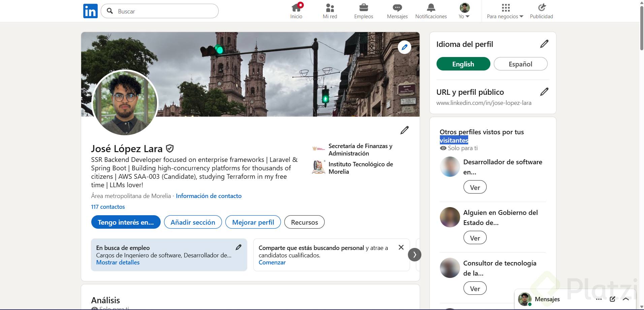Screen dimensions: 644x310
Task: View 117 contactos link
Action: 108,206
